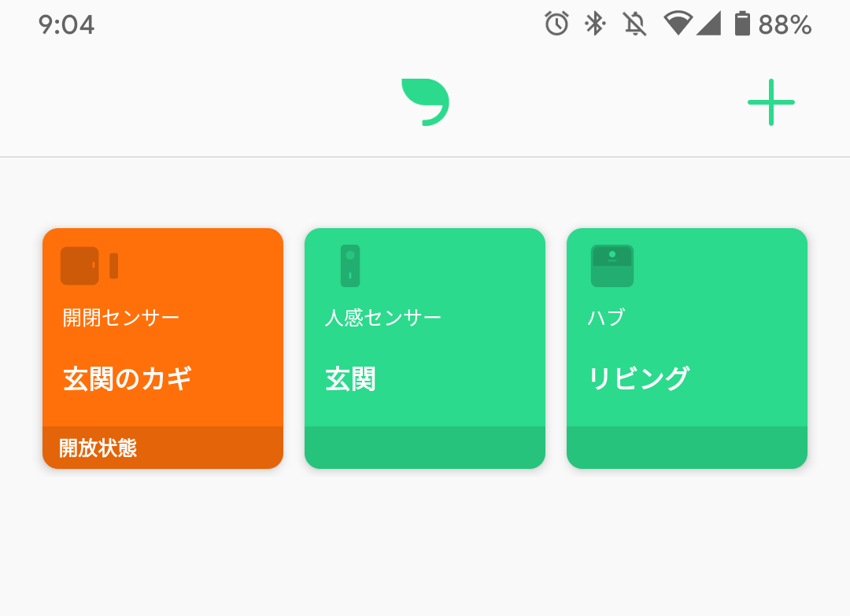The height and width of the screenshot is (616, 850).
Task: Tap the Bluetooth status bar icon
Action: (x=595, y=24)
